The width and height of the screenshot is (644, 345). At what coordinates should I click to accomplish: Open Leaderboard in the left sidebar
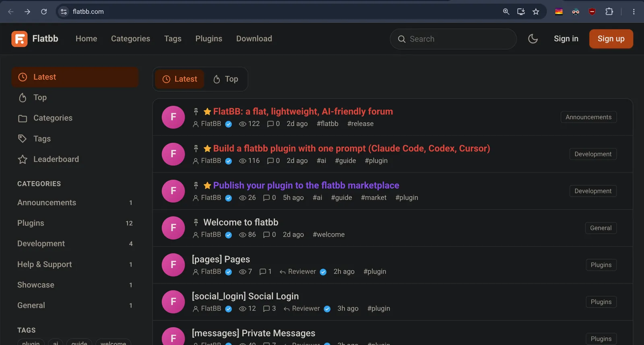[75, 159]
